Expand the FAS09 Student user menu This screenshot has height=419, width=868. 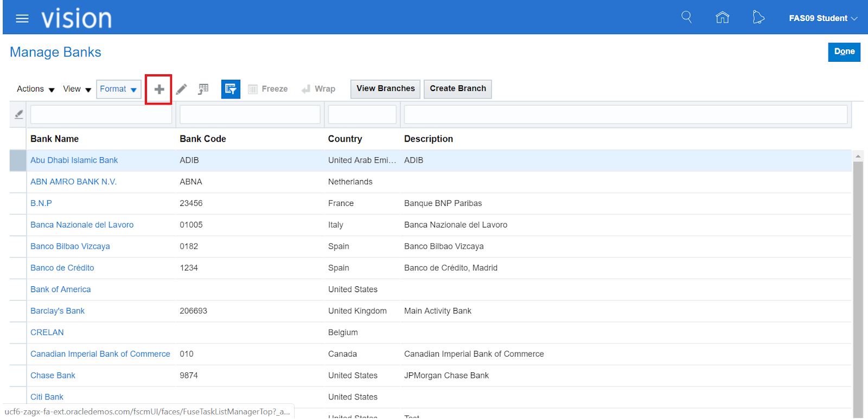pyautogui.click(x=823, y=18)
